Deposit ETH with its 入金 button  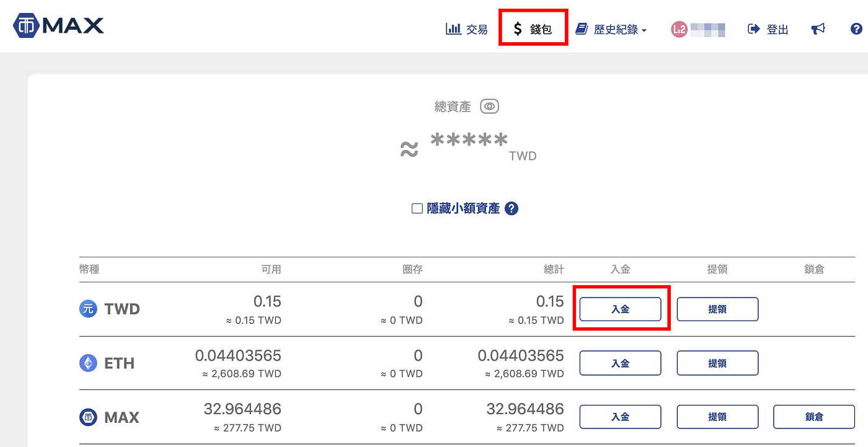(620, 363)
